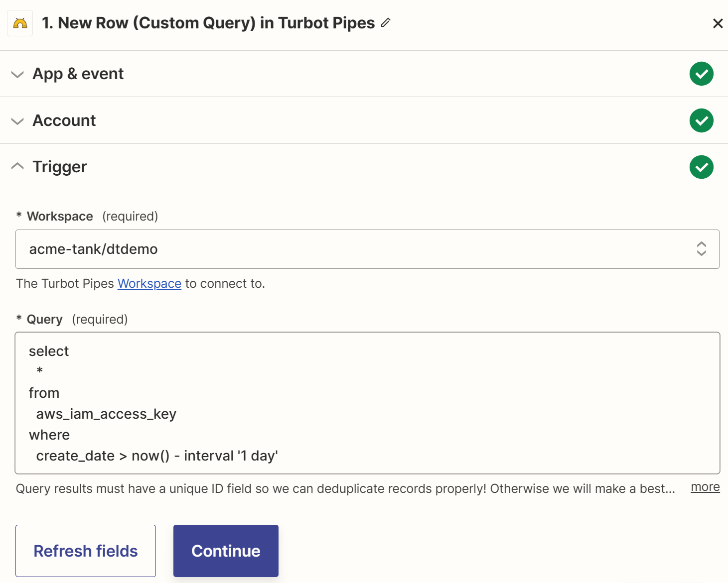Click the Account green checkmark icon

tap(701, 120)
